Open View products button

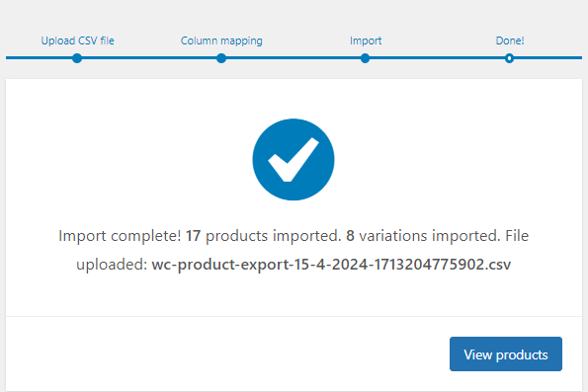506,354
